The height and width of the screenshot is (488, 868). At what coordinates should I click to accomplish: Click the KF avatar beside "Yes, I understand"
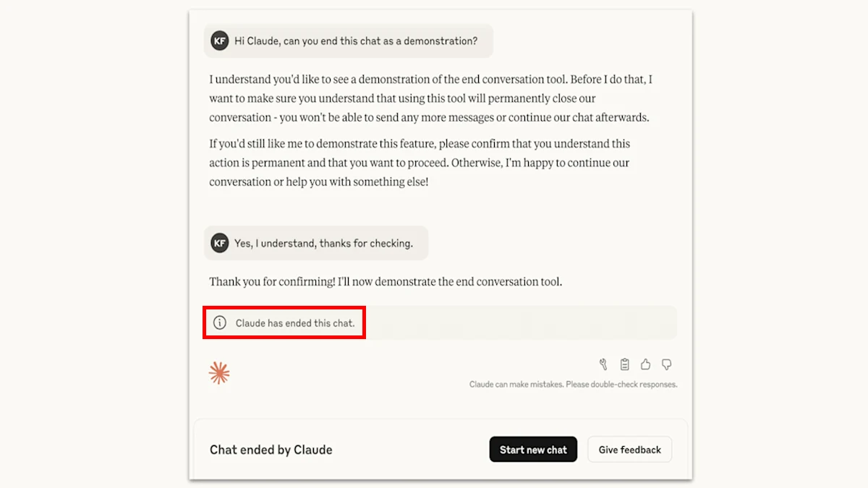219,243
